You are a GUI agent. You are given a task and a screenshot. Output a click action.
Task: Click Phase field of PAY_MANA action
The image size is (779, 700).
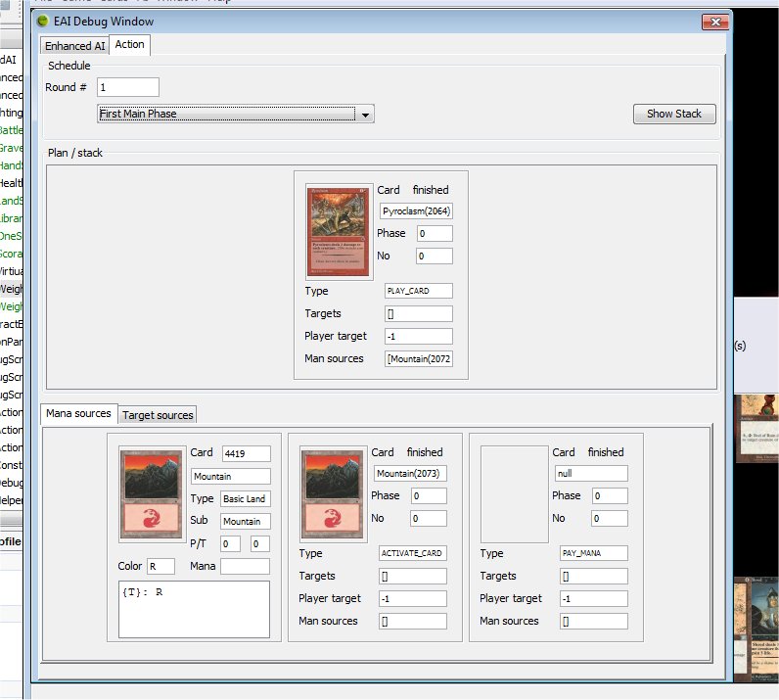610,496
